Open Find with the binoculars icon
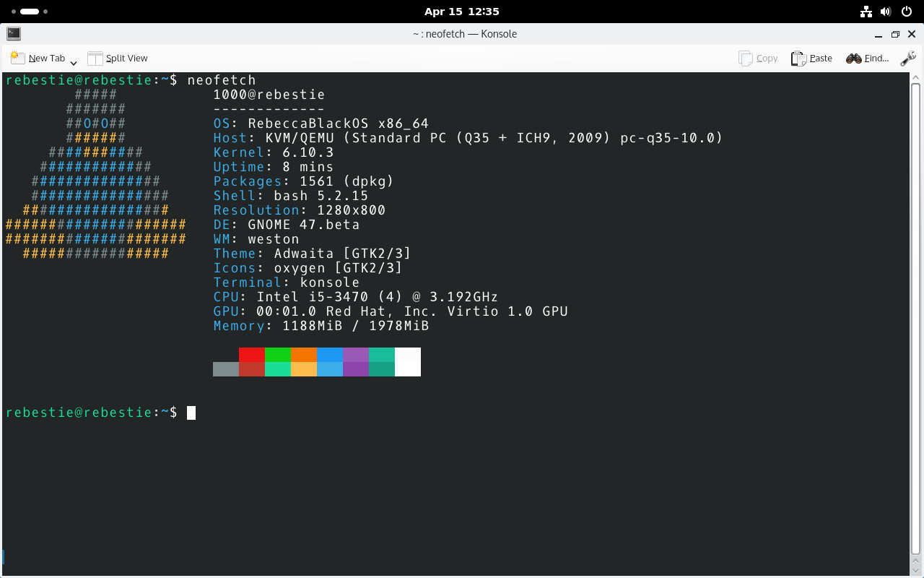Viewport: 924px width, 578px height. point(867,59)
